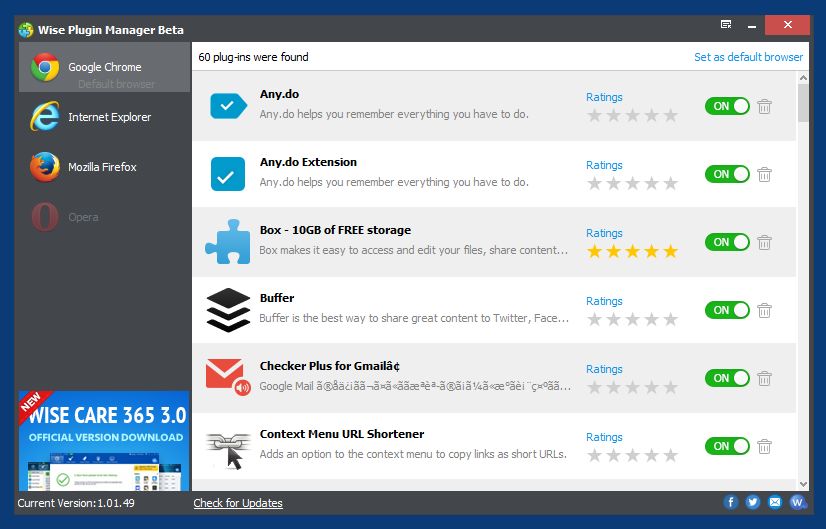This screenshot has height=529, width=826.
Task: Open Ratings link for Any.do Extension
Action: (x=604, y=165)
